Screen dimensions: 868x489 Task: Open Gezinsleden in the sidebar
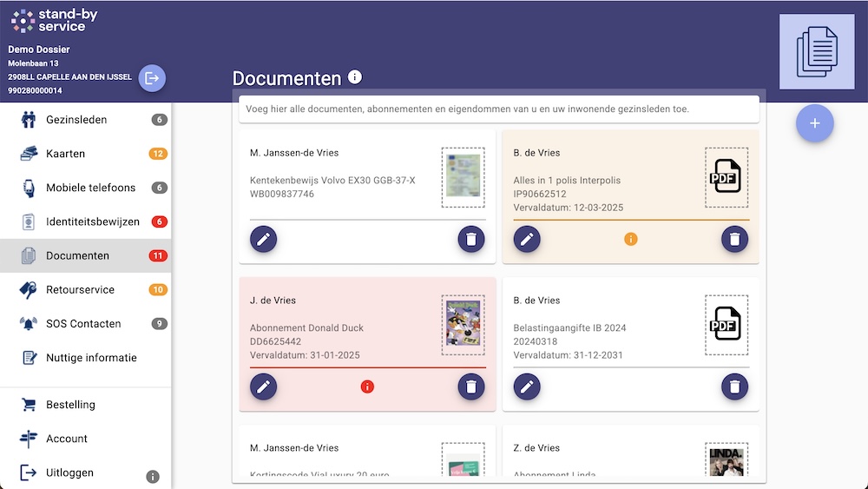tap(86, 120)
